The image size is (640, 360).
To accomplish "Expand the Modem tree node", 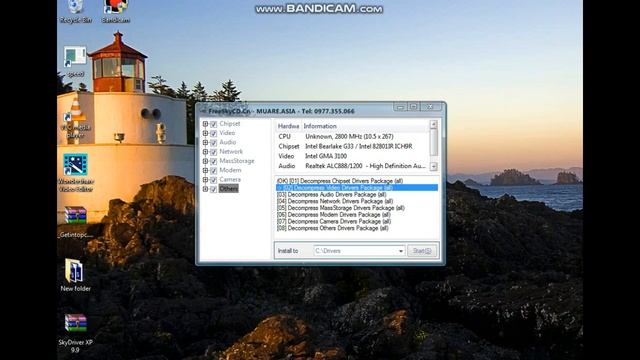I will [x=205, y=170].
